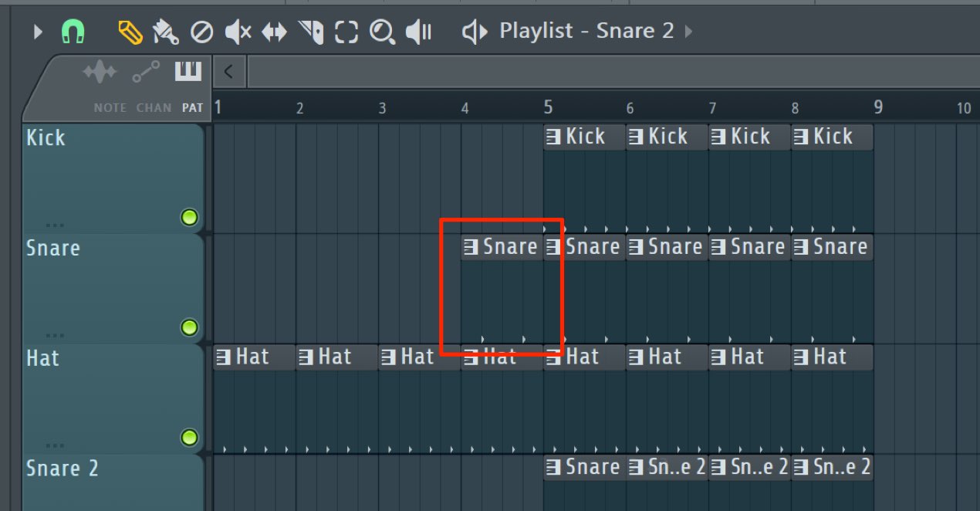Open menu icon of Snare clip at bar 4
Screen dimensions: 980x511
(470, 248)
